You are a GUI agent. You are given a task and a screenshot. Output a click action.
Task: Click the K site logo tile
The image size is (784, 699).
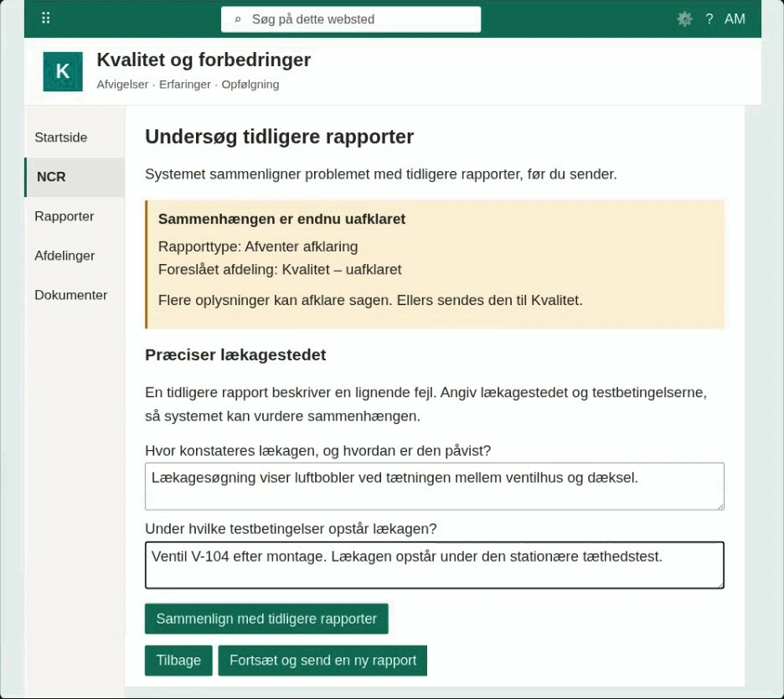(63, 71)
